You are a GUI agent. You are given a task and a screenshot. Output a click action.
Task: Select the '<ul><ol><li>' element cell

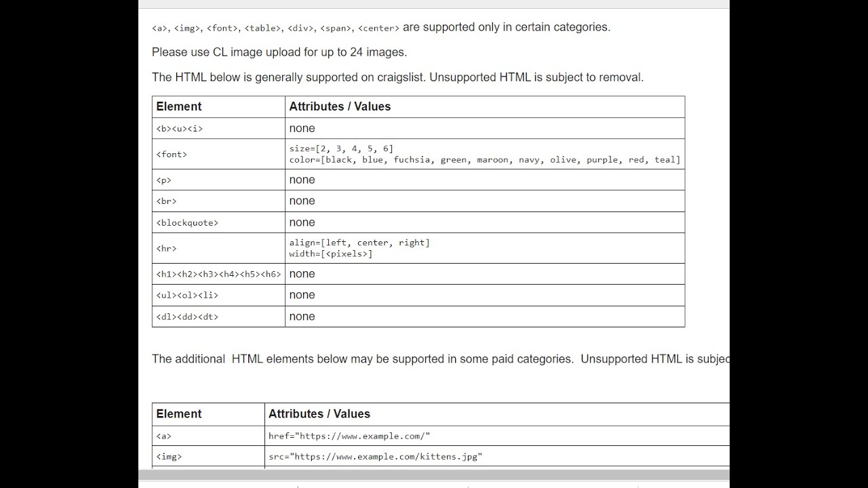[218, 295]
